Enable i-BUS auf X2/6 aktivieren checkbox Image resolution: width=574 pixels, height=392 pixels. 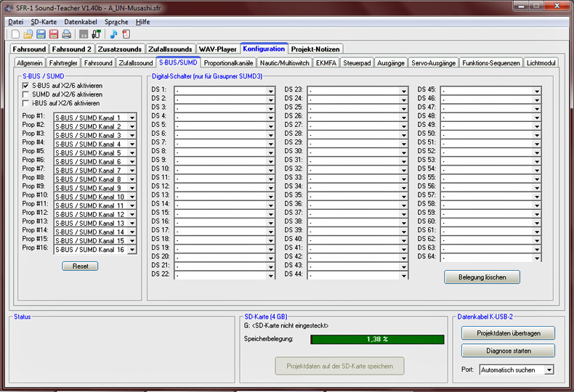pyautogui.click(x=26, y=103)
